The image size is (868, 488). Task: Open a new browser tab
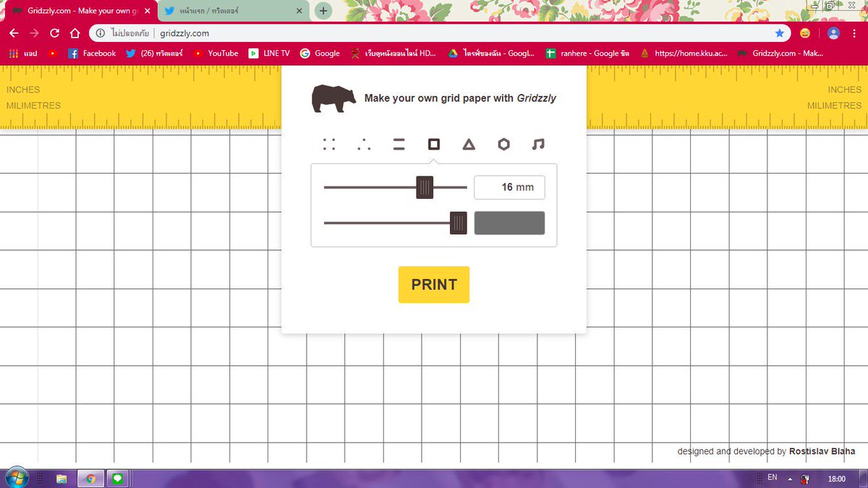tap(323, 11)
